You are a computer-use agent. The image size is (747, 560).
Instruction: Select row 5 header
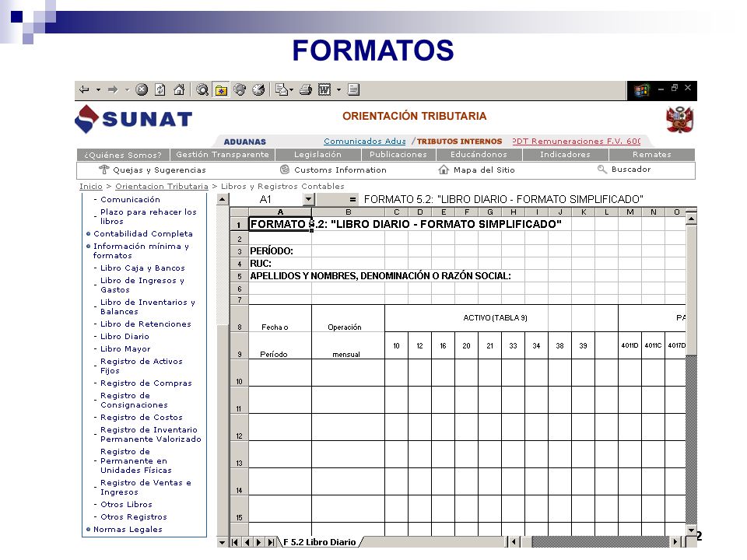coord(239,276)
